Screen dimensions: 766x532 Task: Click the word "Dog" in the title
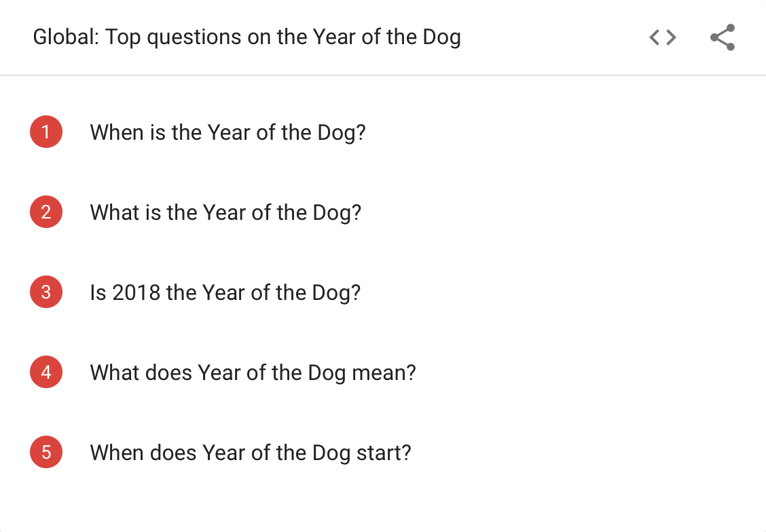[x=441, y=37]
